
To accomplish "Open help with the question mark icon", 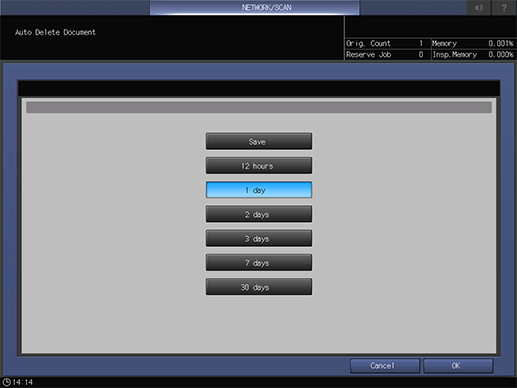I will pos(504,7).
